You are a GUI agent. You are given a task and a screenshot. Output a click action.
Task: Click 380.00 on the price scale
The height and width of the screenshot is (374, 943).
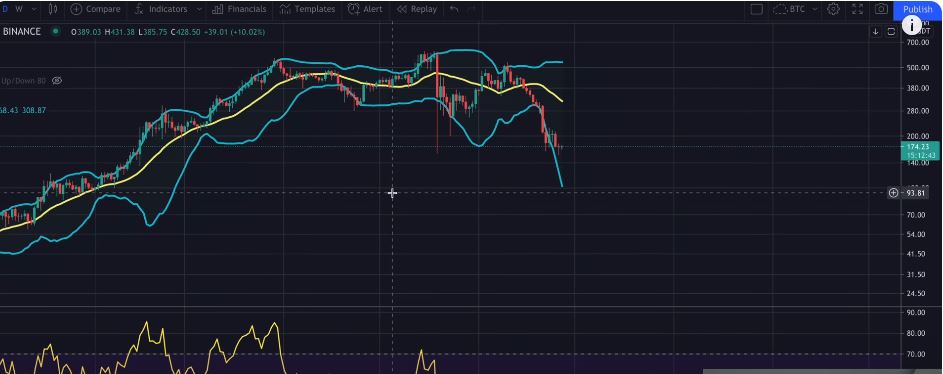point(918,88)
